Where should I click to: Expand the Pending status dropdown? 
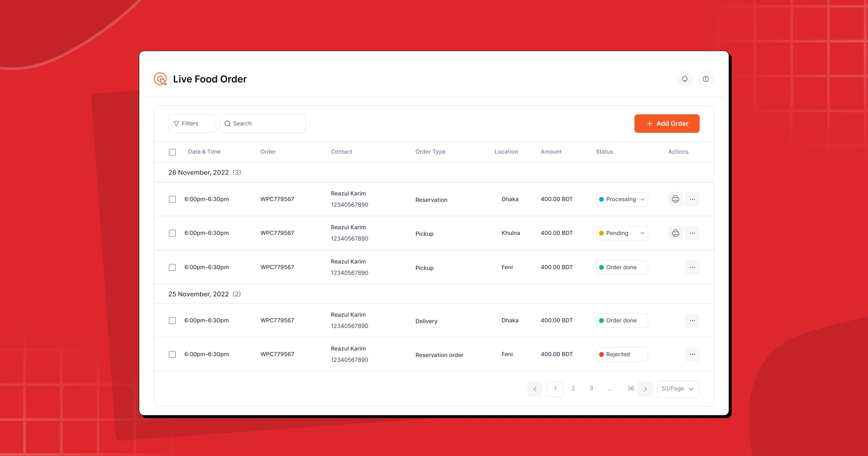pos(622,233)
